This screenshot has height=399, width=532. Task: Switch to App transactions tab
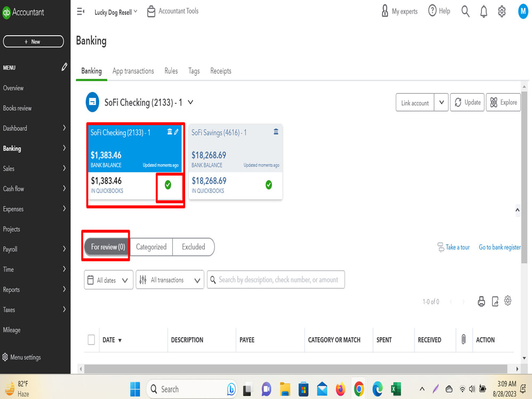point(133,71)
